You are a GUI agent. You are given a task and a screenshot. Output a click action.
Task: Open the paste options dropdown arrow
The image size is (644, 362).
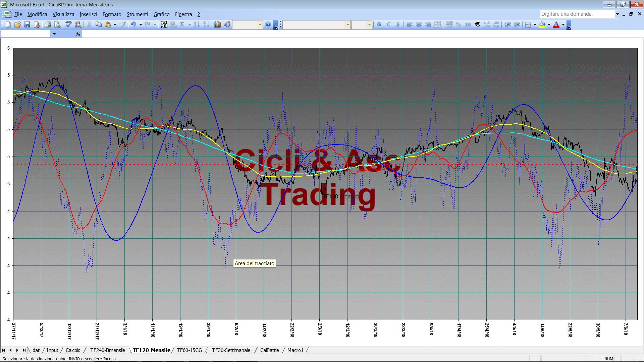[115, 24]
